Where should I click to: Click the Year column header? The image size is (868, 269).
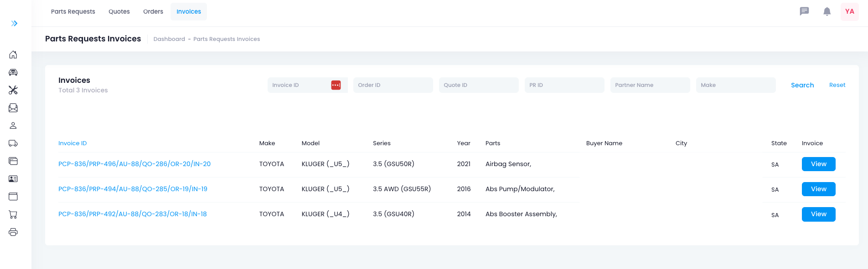click(x=464, y=143)
